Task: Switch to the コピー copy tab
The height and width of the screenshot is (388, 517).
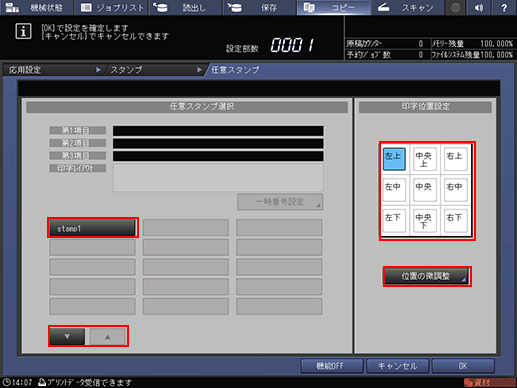Action: [333, 7]
